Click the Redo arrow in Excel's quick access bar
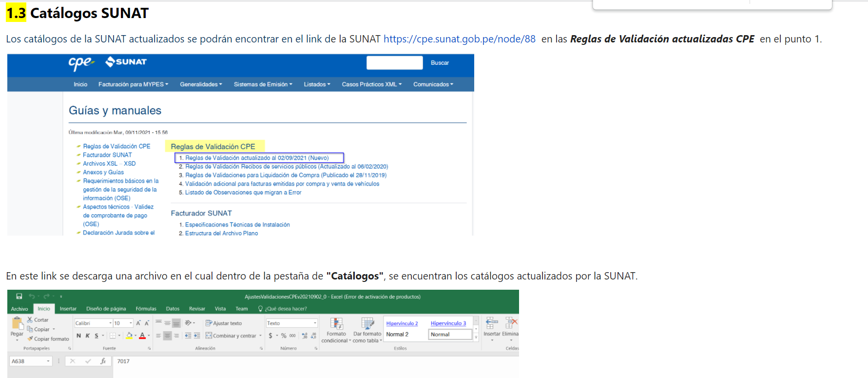This screenshot has height=378, width=868. (47, 296)
